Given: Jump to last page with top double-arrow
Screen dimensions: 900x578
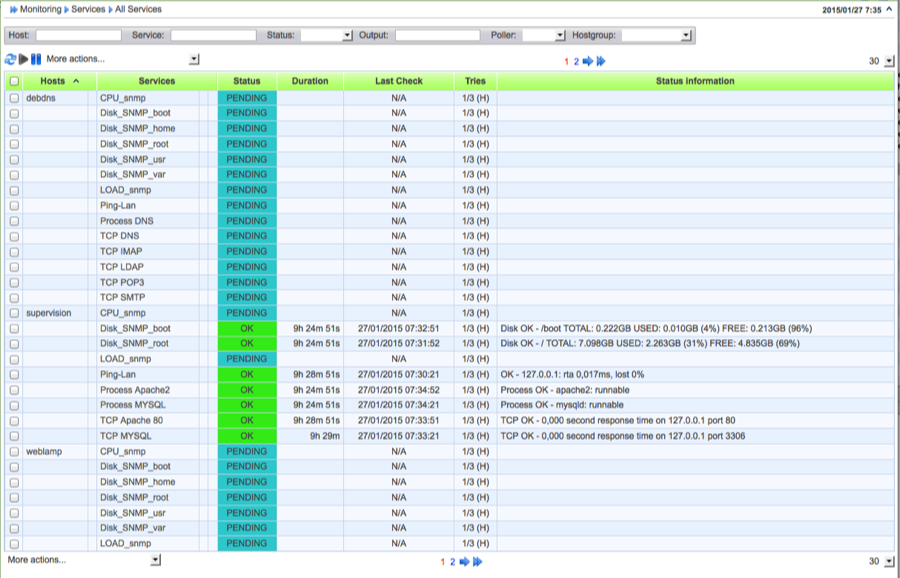Looking at the screenshot, I should (x=601, y=61).
